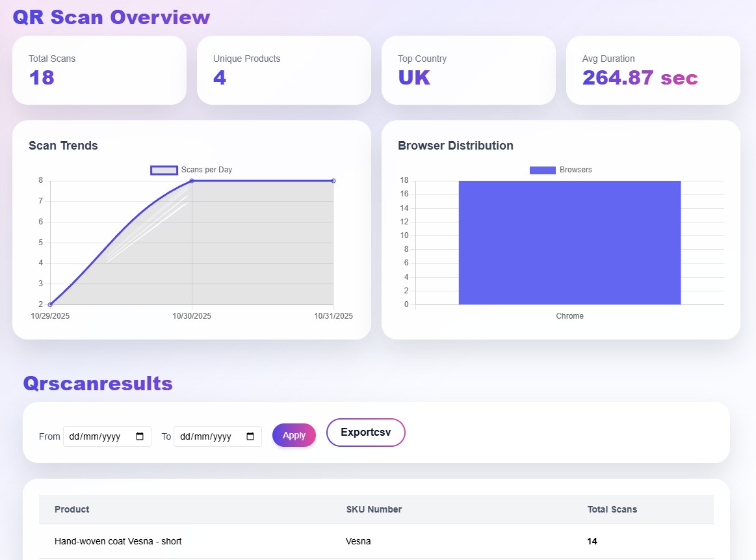This screenshot has height=560, width=756.
Task: Select the Total Scans card showing 18
Action: click(x=99, y=70)
